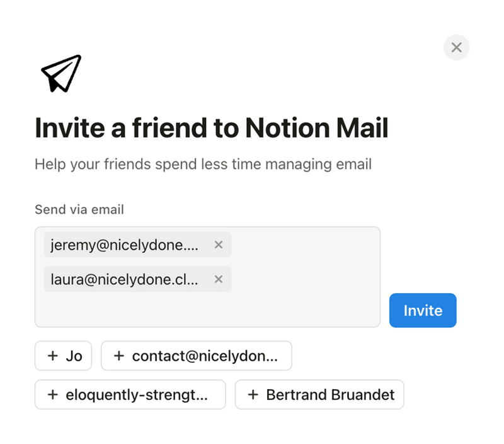Add Jo as an invite recipient
Screen dimensions: 504x444
tap(63, 356)
